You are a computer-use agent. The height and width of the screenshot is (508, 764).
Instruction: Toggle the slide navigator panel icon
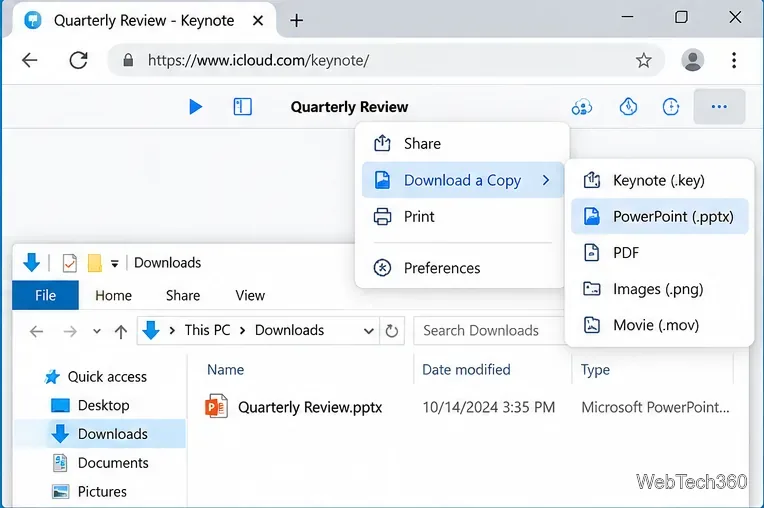point(243,107)
